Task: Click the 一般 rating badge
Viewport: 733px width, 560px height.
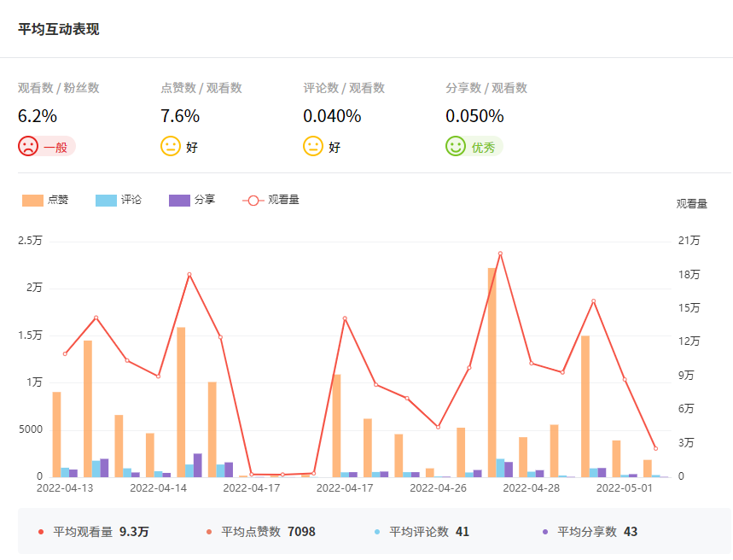Action: click(55, 147)
